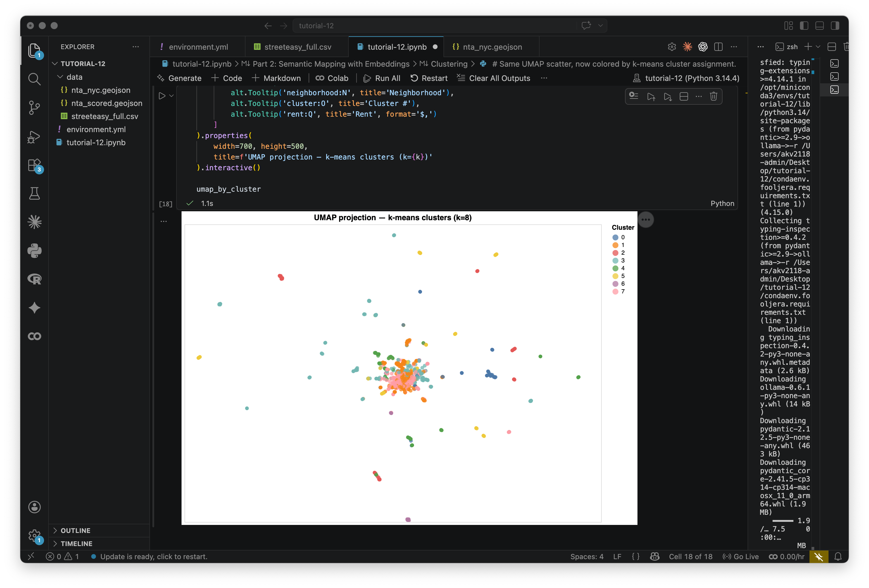Open the R extension view in activity bar
Image resolution: width=869 pixels, height=588 pixels.
(35, 279)
